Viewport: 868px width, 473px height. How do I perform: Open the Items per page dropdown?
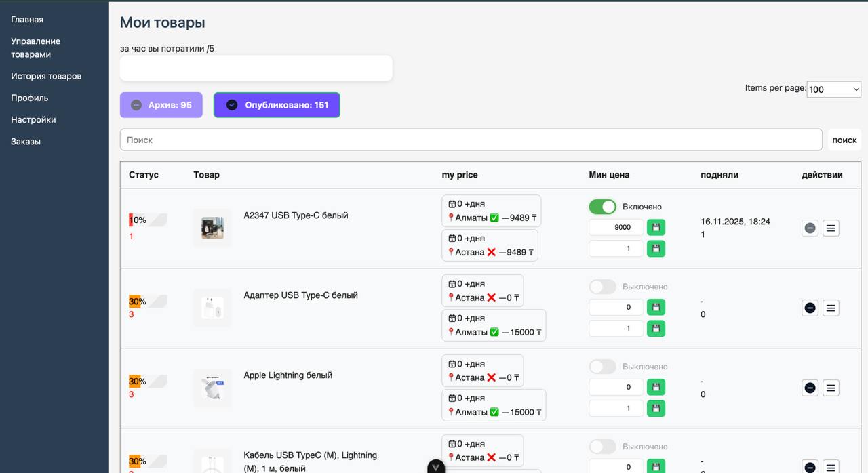833,89
